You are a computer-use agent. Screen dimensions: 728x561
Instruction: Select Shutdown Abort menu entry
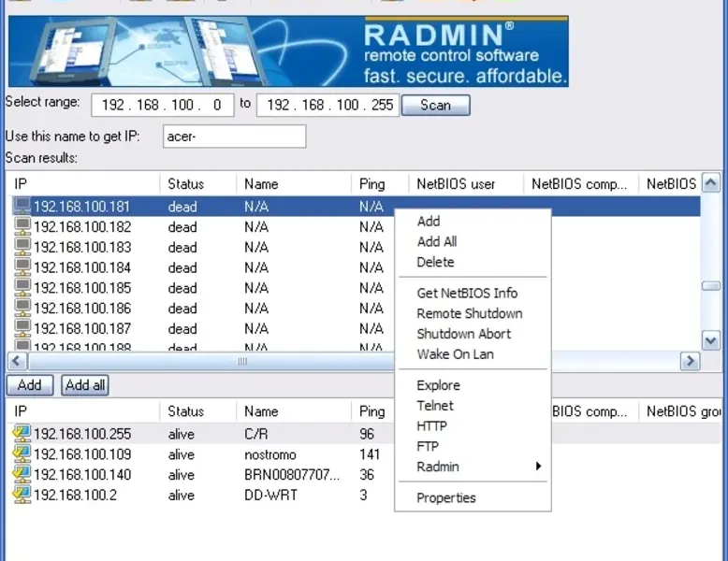pos(473,334)
